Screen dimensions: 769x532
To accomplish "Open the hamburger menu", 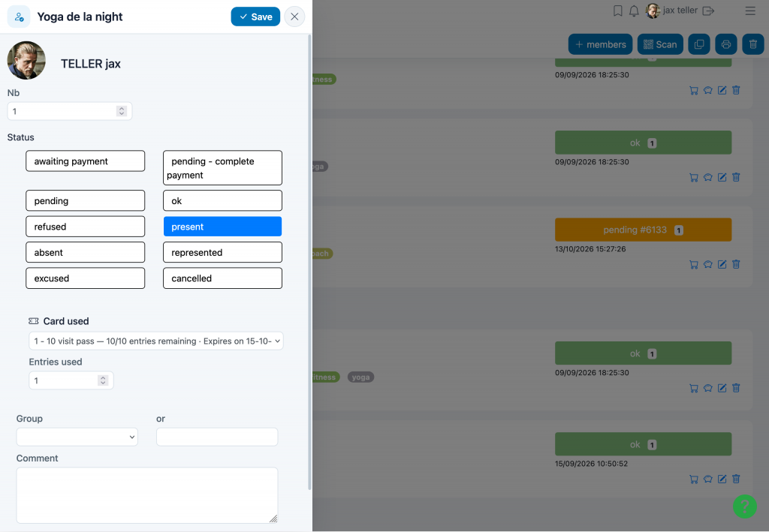I will [750, 11].
